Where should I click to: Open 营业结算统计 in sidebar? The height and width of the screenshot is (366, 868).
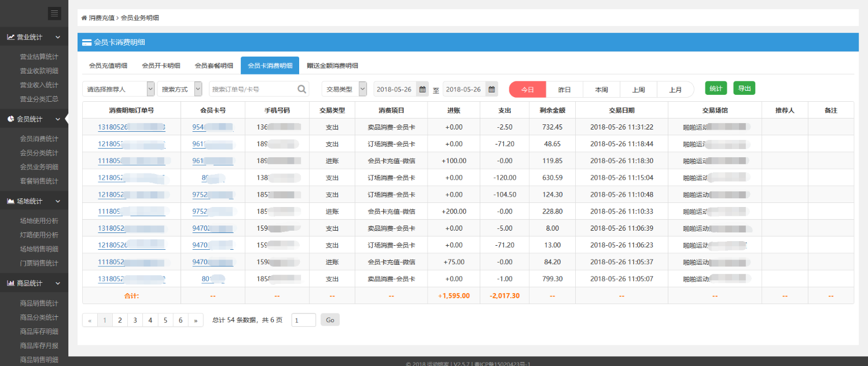39,57
